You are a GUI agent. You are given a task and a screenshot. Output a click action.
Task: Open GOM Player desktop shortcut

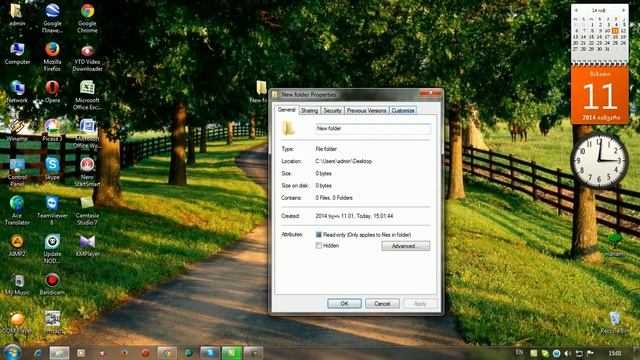point(17,323)
